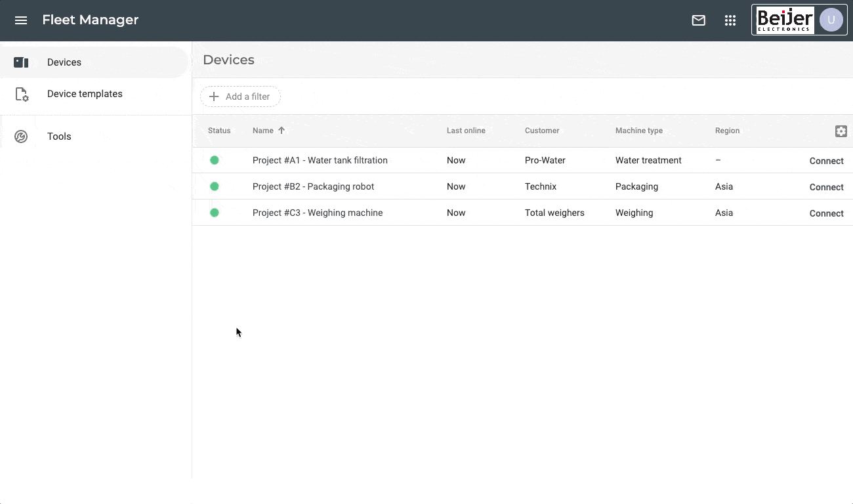Sort by the Region column header
Viewport: 853px width, 504px height.
[727, 131]
